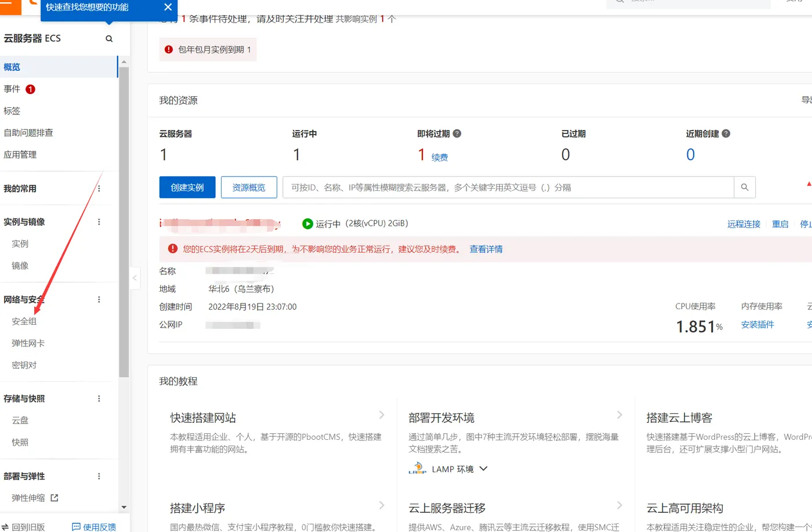
Task: Click the arrow on 搭建小程序 card
Action: pyautogui.click(x=382, y=505)
